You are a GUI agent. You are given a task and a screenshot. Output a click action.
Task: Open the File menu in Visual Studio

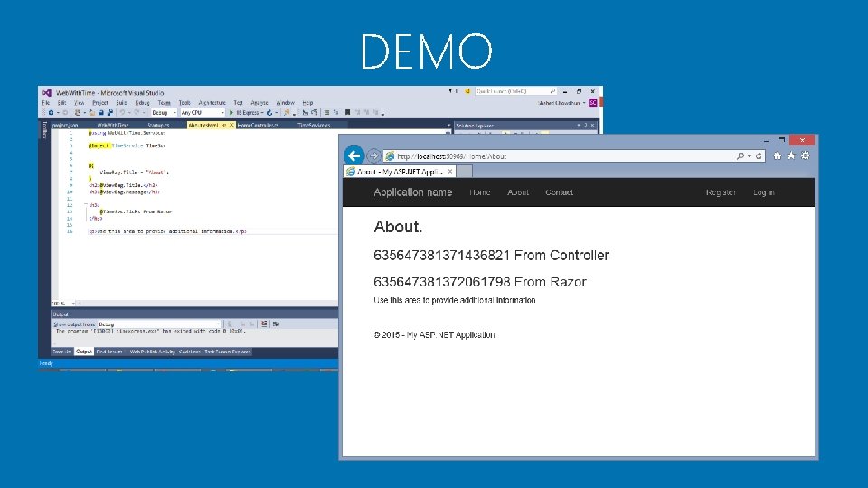(46, 103)
